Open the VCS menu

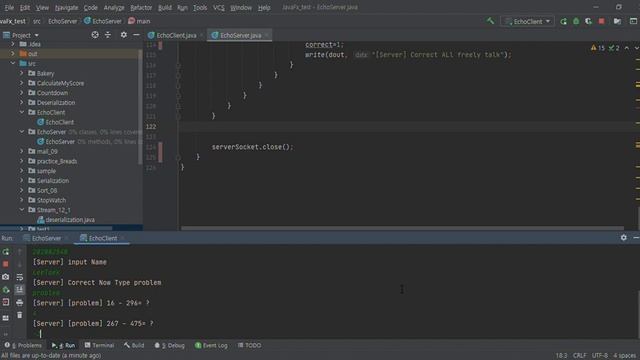(218, 7)
